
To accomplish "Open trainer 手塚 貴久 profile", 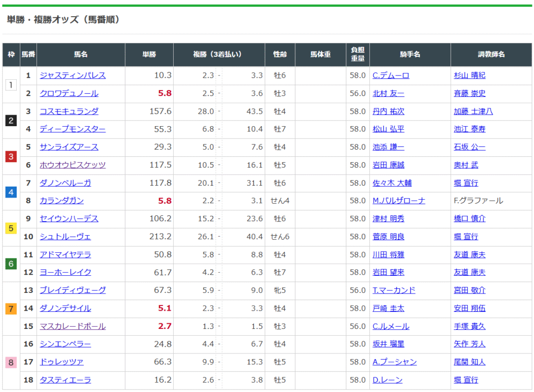I will pyautogui.click(x=469, y=326).
